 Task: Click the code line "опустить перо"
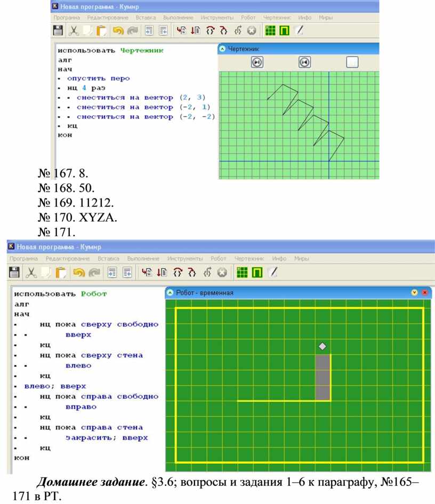(98, 78)
